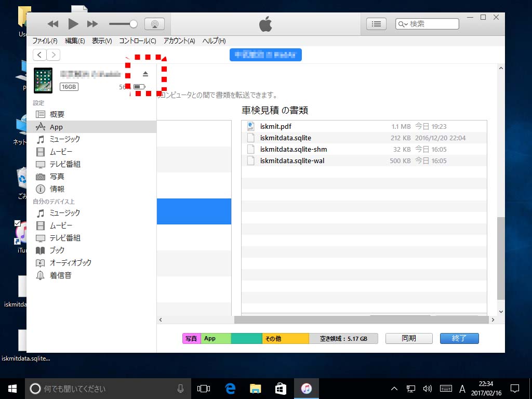Click the back navigation arrow
Screen dimensions: 532x399
(x=39, y=55)
